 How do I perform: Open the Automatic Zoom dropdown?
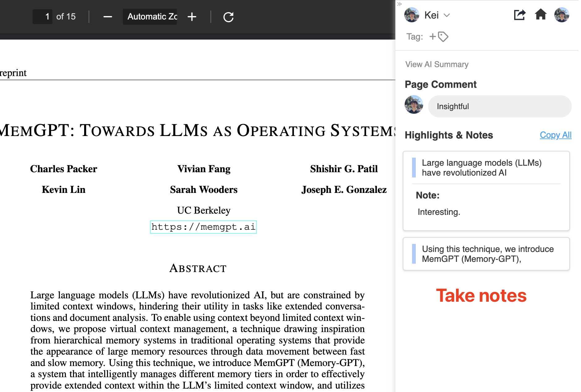click(x=150, y=17)
